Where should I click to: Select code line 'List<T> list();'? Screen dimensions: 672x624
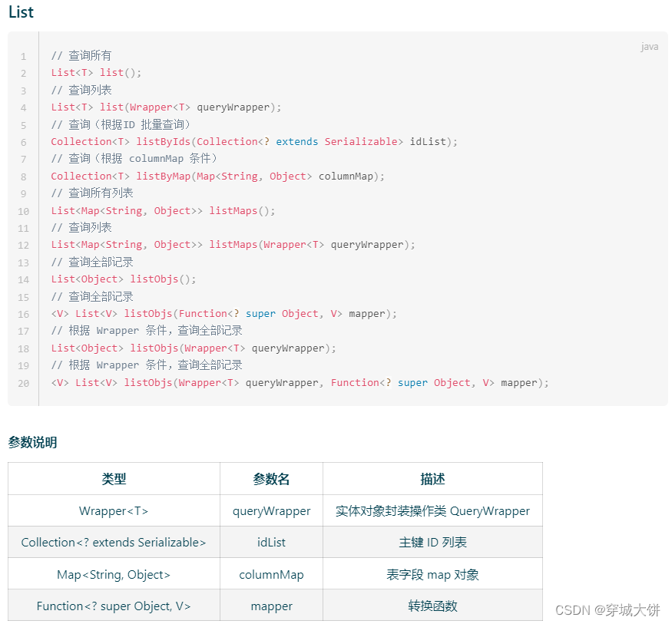coord(96,73)
